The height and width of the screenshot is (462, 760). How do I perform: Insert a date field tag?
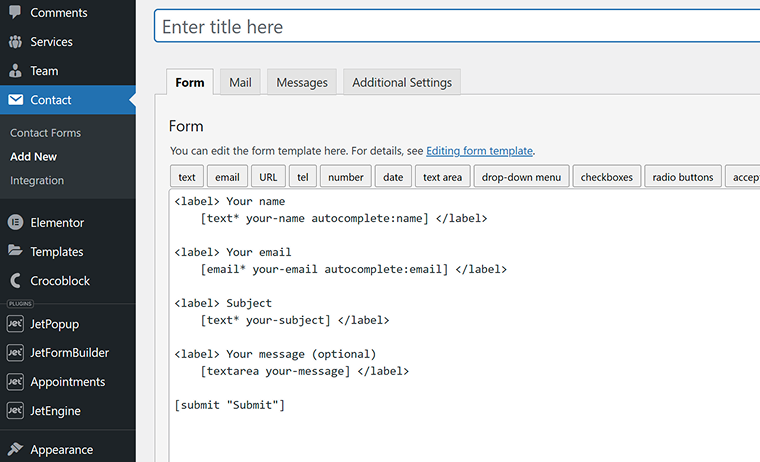(x=393, y=177)
